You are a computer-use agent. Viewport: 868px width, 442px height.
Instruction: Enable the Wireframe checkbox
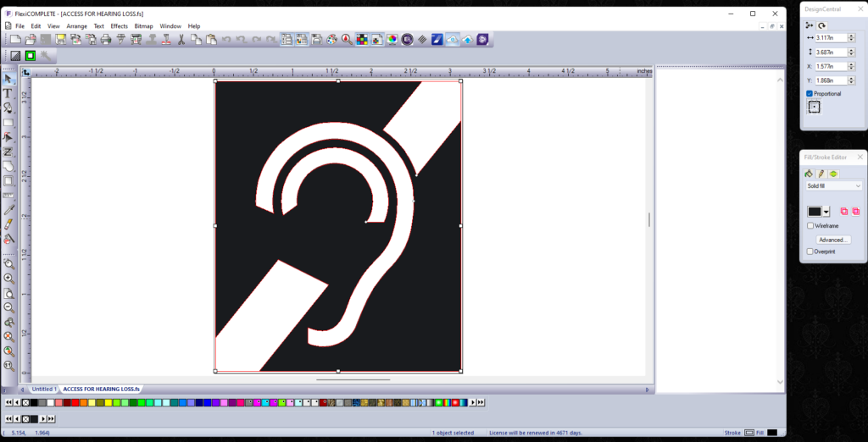[x=810, y=226]
